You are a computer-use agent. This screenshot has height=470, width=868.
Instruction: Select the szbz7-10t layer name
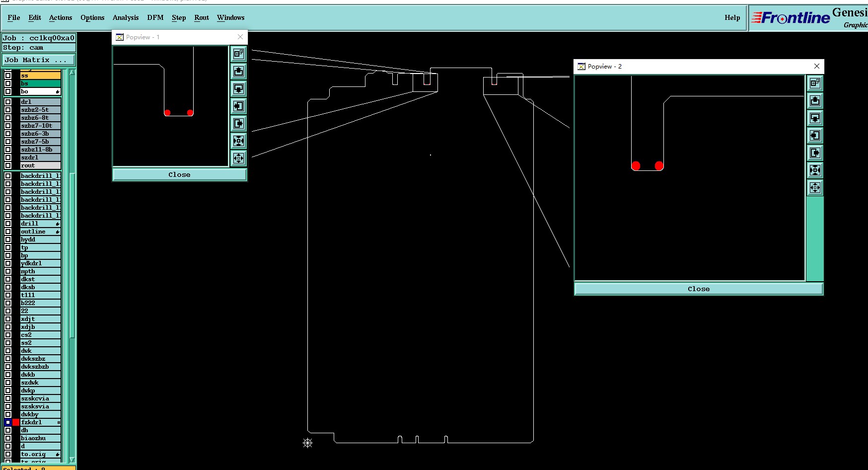(x=41, y=126)
